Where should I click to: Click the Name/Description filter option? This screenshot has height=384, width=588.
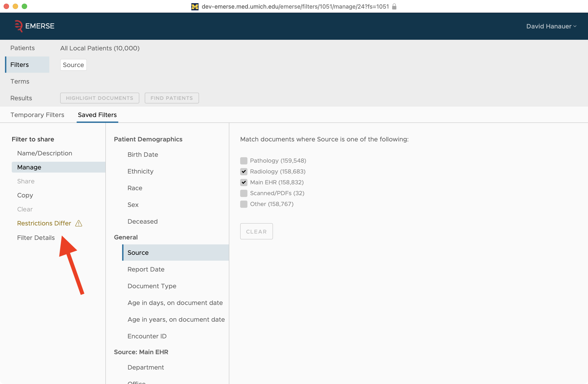click(x=45, y=153)
